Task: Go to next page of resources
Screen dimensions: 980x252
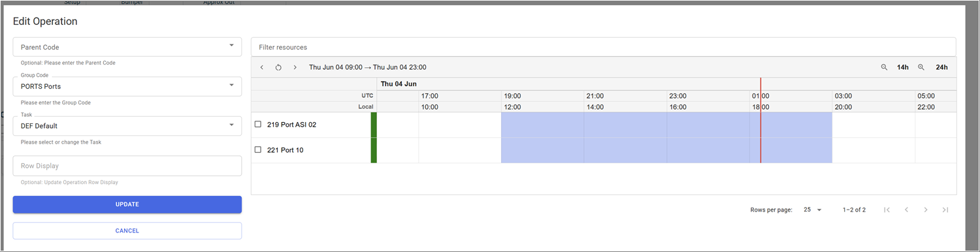Action: (x=926, y=210)
